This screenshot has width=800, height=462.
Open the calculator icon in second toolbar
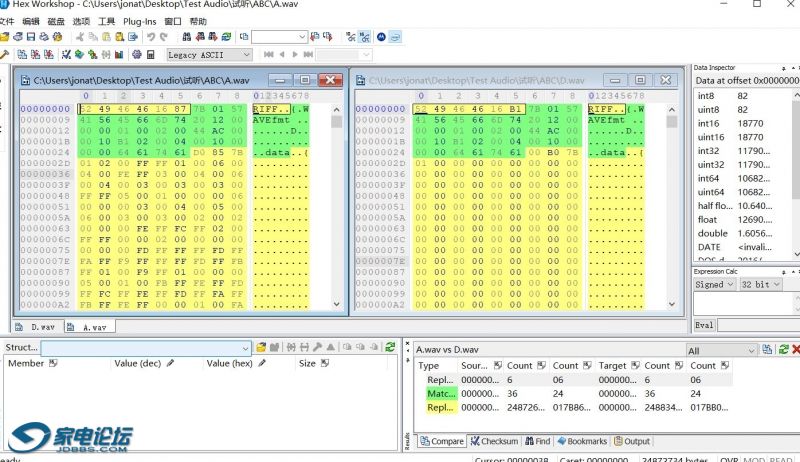coord(151,54)
